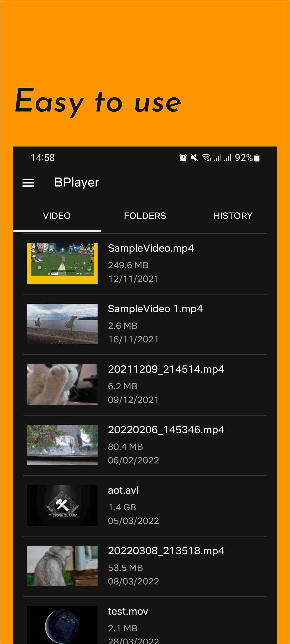Play the white cat paw video thumbnail

pyautogui.click(x=62, y=384)
